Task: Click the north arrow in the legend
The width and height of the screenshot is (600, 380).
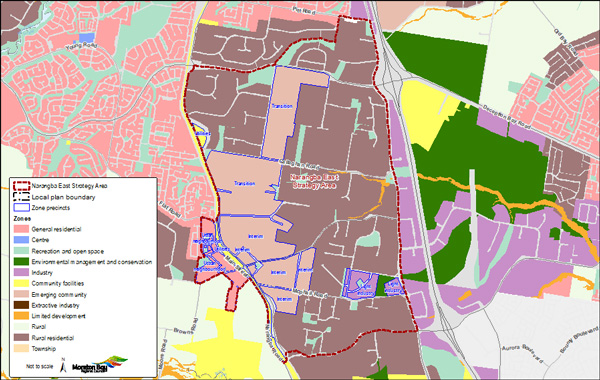Action: pyautogui.click(x=64, y=365)
